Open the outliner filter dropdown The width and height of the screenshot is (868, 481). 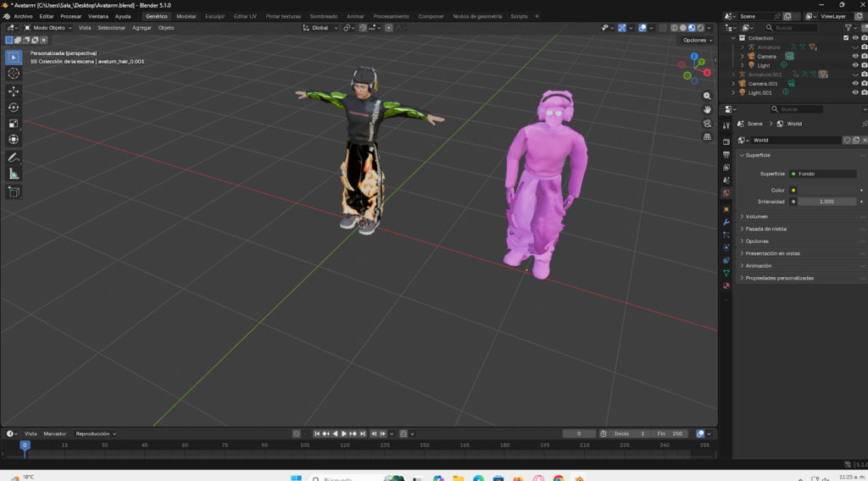pos(849,28)
